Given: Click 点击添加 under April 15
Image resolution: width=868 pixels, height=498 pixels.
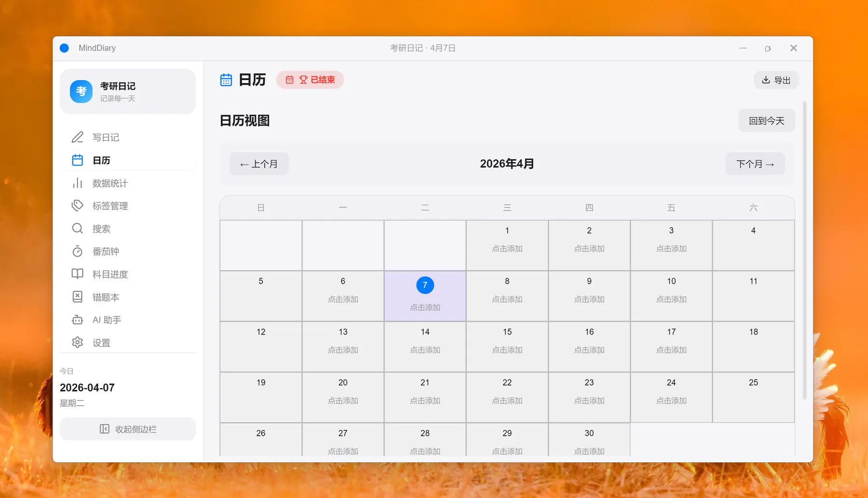Looking at the screenshot, I should [x=507, y=350].
